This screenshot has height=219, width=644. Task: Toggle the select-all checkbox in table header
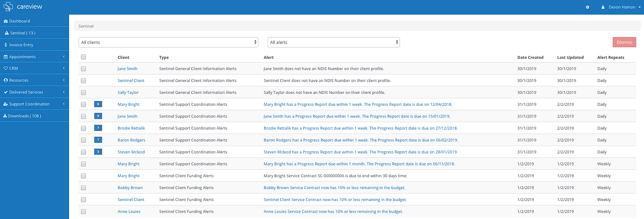83,57
